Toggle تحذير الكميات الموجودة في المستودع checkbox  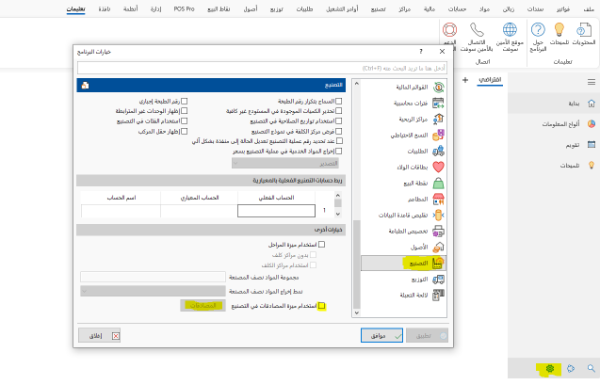click(338, 111)
